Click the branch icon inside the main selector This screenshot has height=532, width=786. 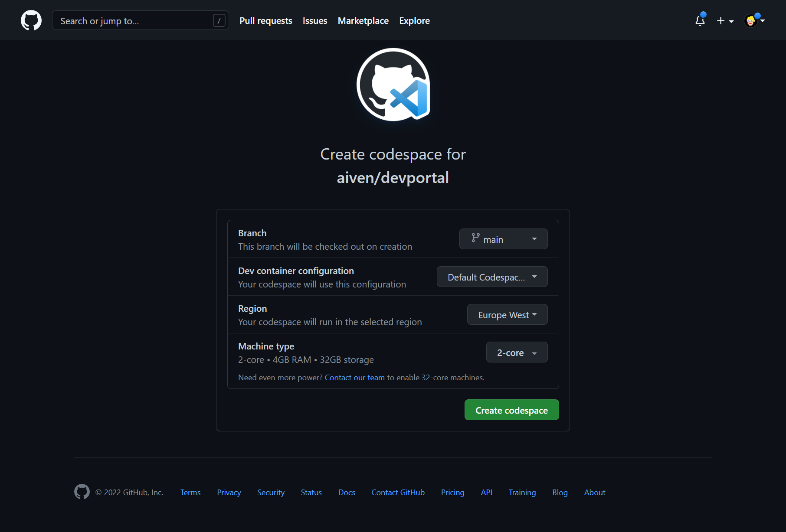tap(475, 238)
